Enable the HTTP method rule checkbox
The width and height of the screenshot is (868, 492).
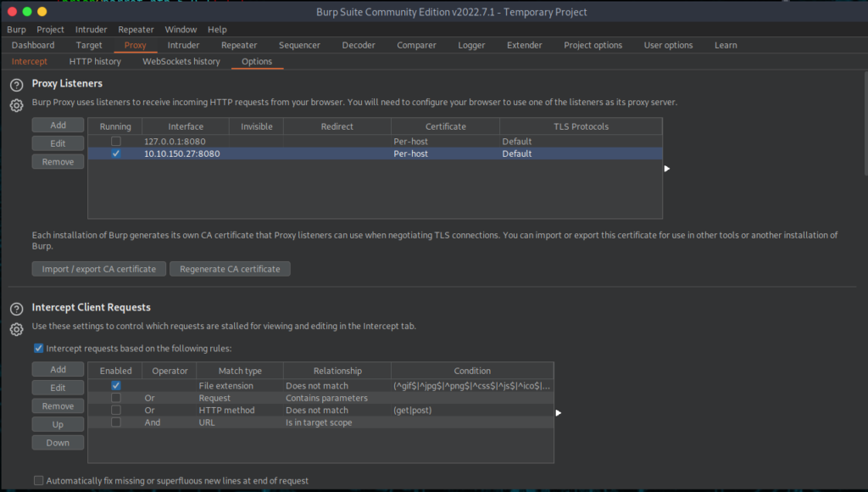[115, 410]
